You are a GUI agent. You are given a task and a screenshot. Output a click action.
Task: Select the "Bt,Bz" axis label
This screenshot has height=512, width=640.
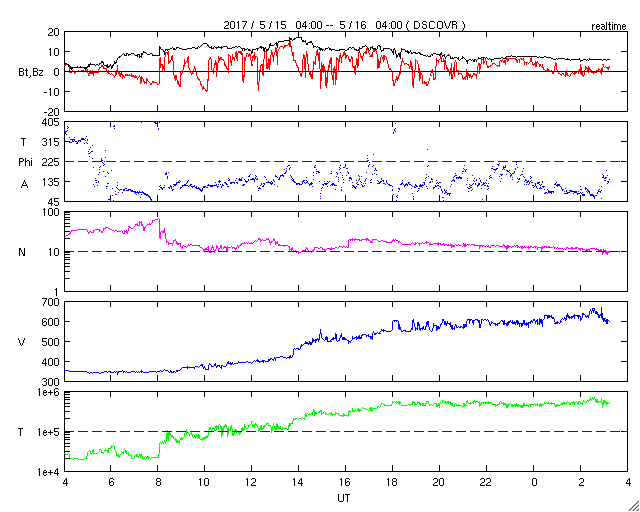point(30,73)
